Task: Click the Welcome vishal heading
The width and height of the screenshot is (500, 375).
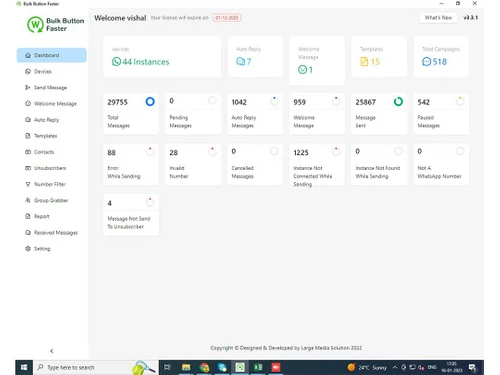Action: tap(120, 18)
